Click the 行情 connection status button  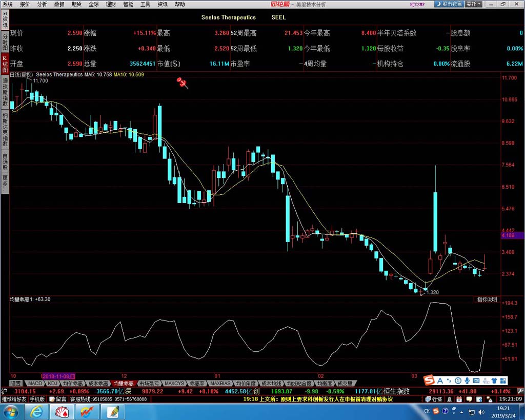coord(434,399)
